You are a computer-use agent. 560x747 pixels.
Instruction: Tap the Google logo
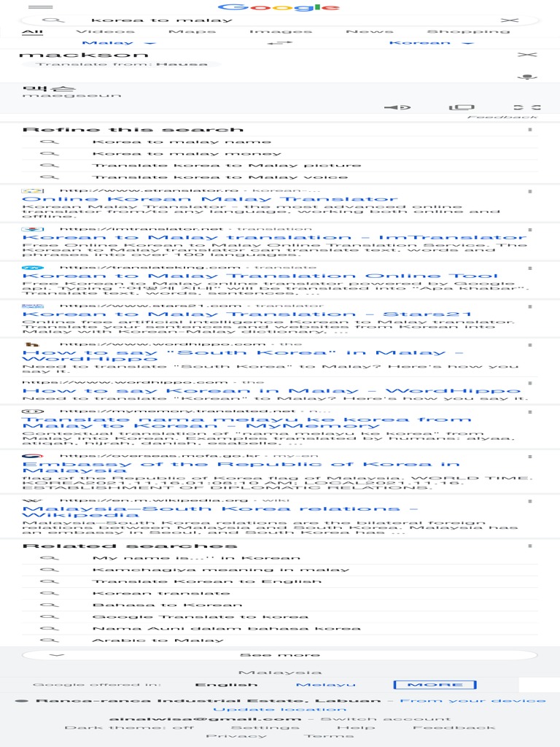tap(279, 7)
